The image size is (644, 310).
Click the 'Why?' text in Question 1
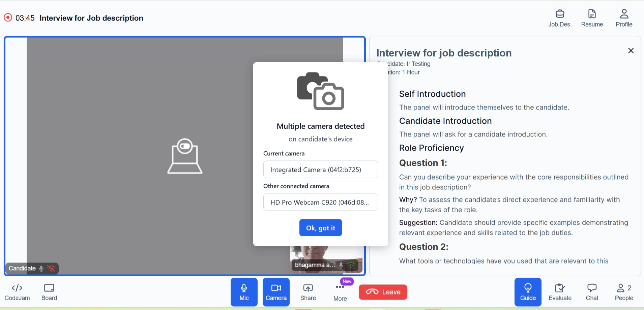[x=408, y=200]
